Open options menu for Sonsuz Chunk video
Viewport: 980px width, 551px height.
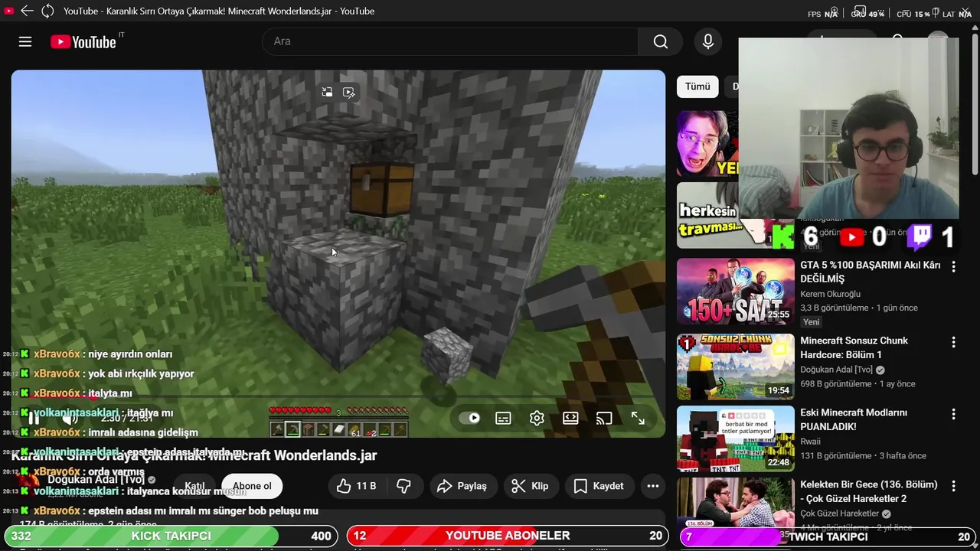[x=953, y=342]
